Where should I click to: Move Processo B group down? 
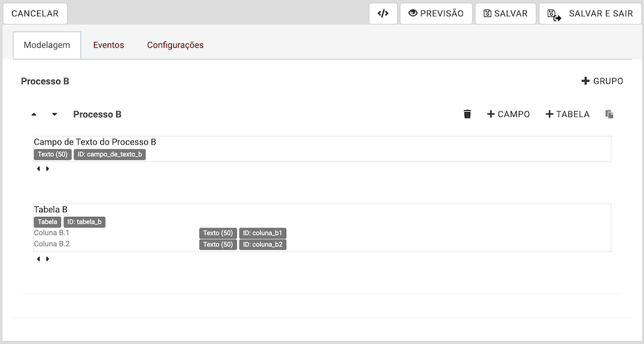(55, 115)
